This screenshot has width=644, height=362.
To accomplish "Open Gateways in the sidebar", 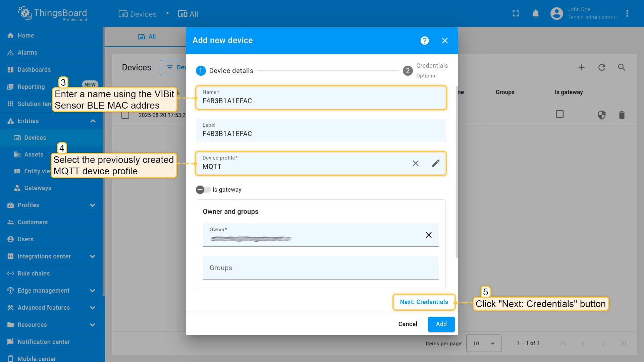I will point(38,188).
